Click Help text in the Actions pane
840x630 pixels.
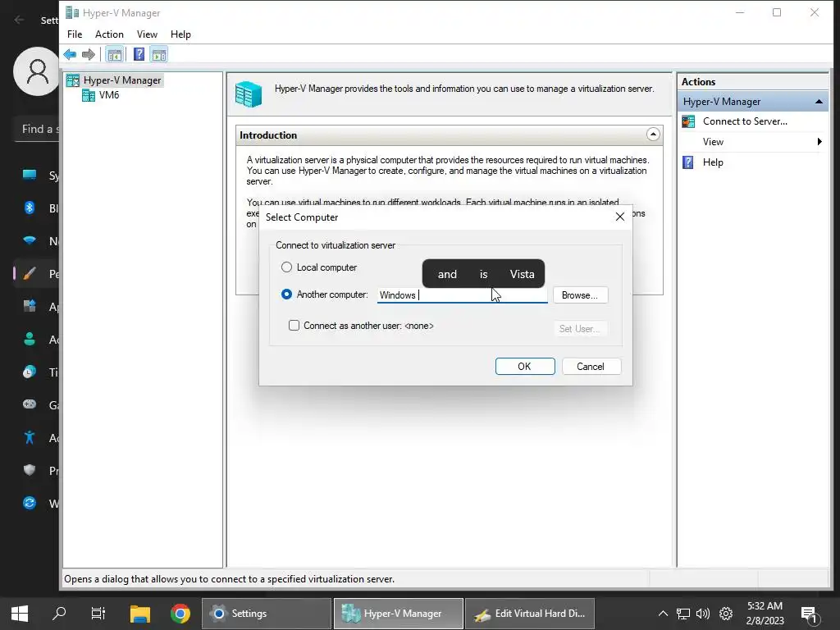click(713, 162)
